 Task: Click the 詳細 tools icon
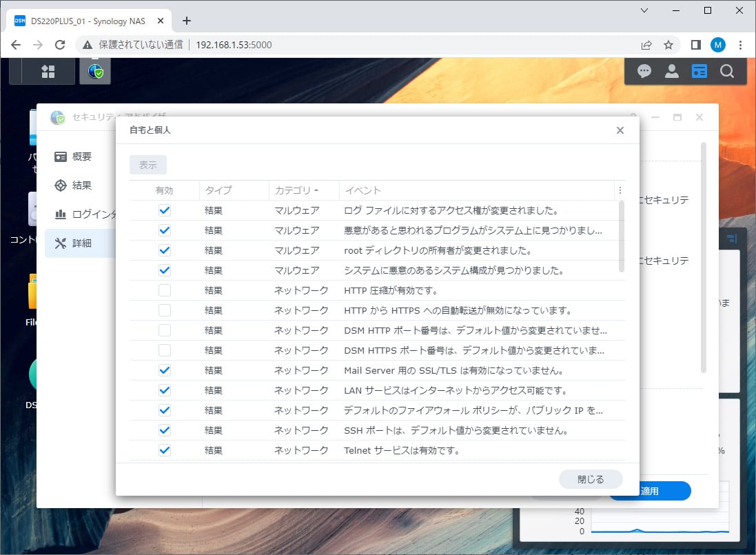pyautogui.click(x=60, y=243)
